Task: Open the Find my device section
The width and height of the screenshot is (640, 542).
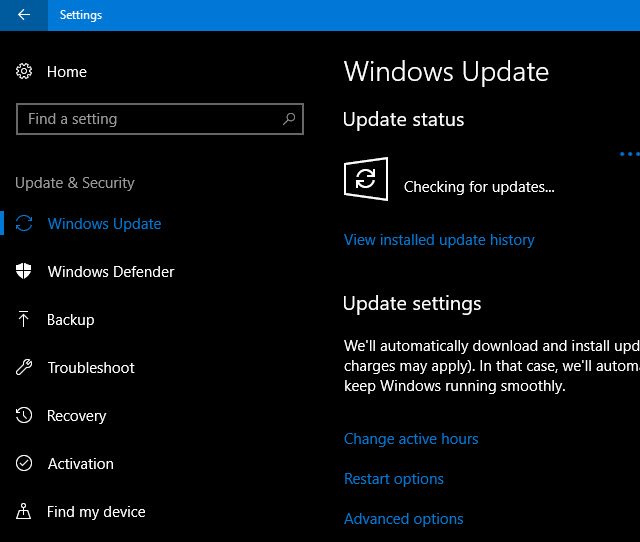Action: [96, 512]
